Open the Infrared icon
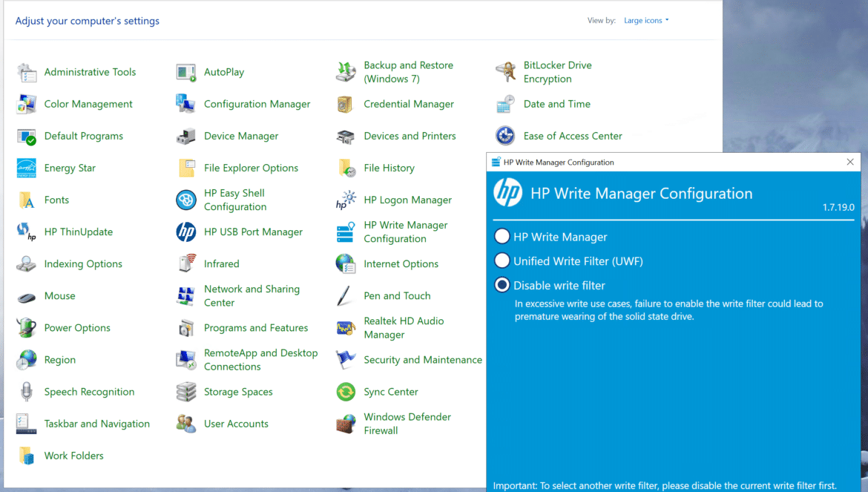Image resolution: width=868 pixels, height=492 pixels. click(186, 264)
